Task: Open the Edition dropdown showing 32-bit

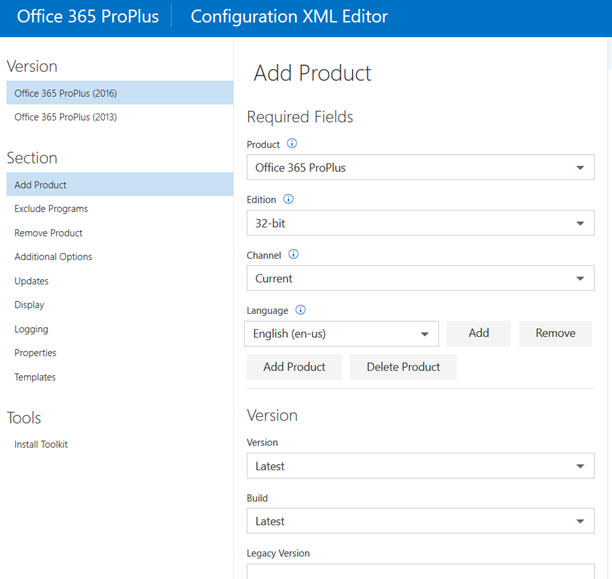Action: (420, 223)
